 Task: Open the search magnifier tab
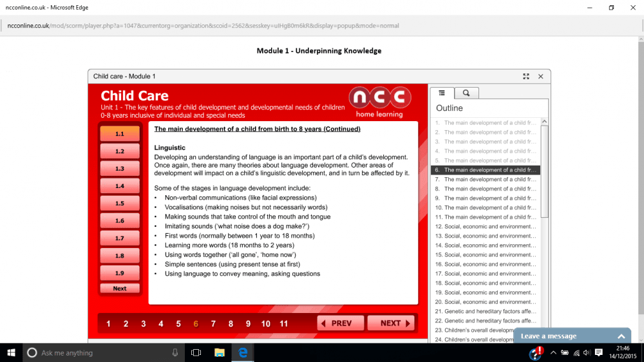[x=466, y=93]
